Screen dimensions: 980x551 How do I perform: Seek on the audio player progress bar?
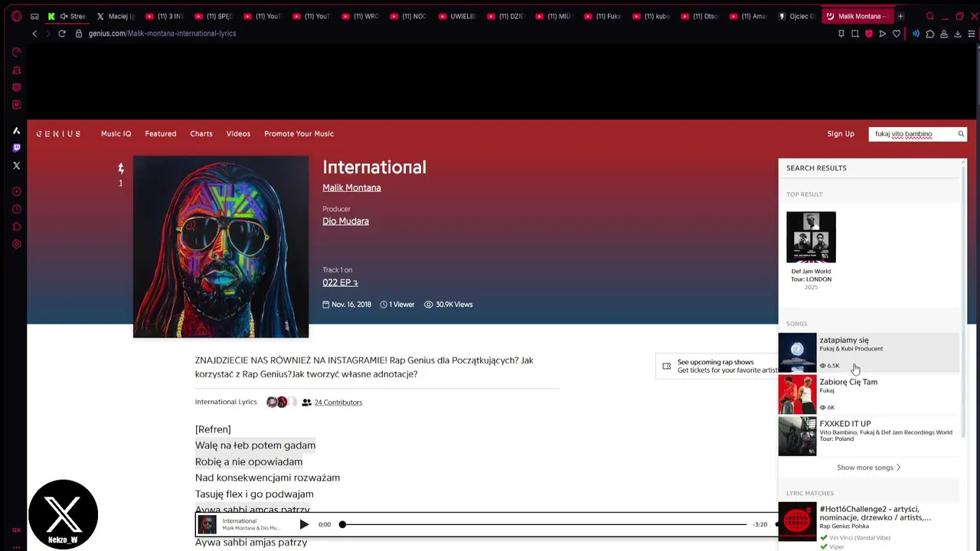pos(544,524)
